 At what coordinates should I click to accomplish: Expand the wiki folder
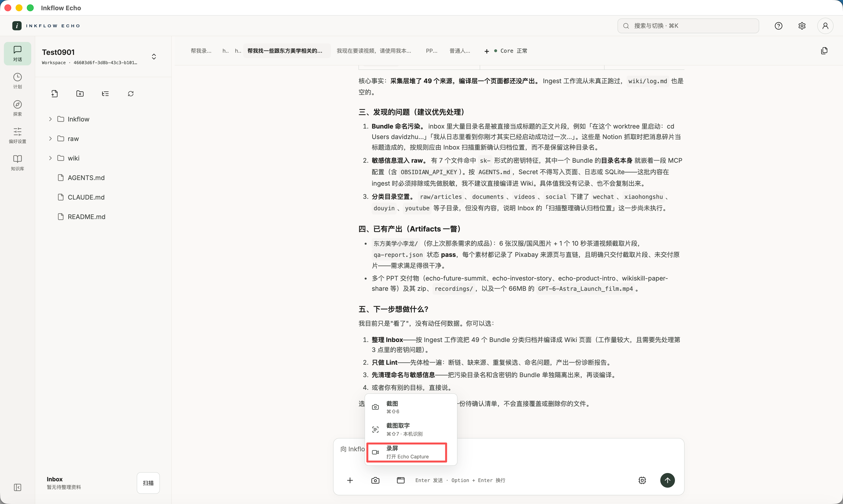pos(50,158)
